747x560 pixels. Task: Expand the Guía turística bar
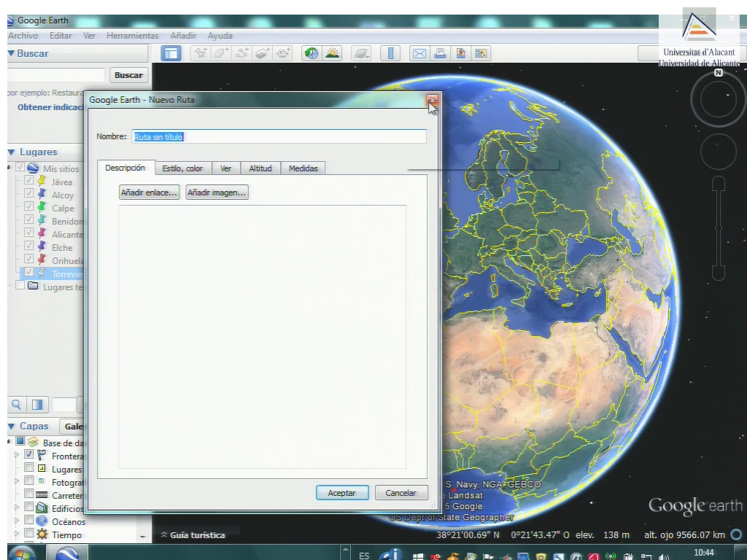[x=193, y=535]
